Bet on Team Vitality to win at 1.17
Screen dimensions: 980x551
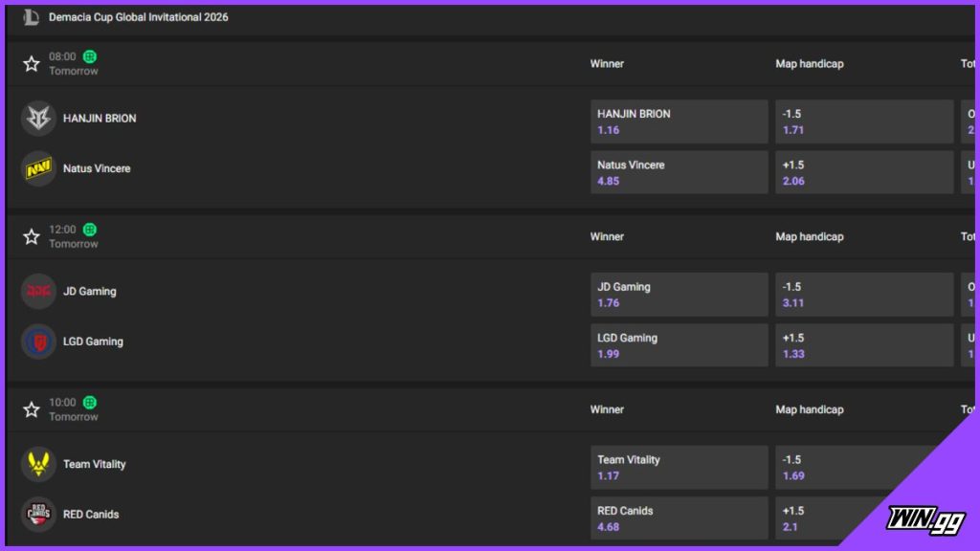click(679, 467)
